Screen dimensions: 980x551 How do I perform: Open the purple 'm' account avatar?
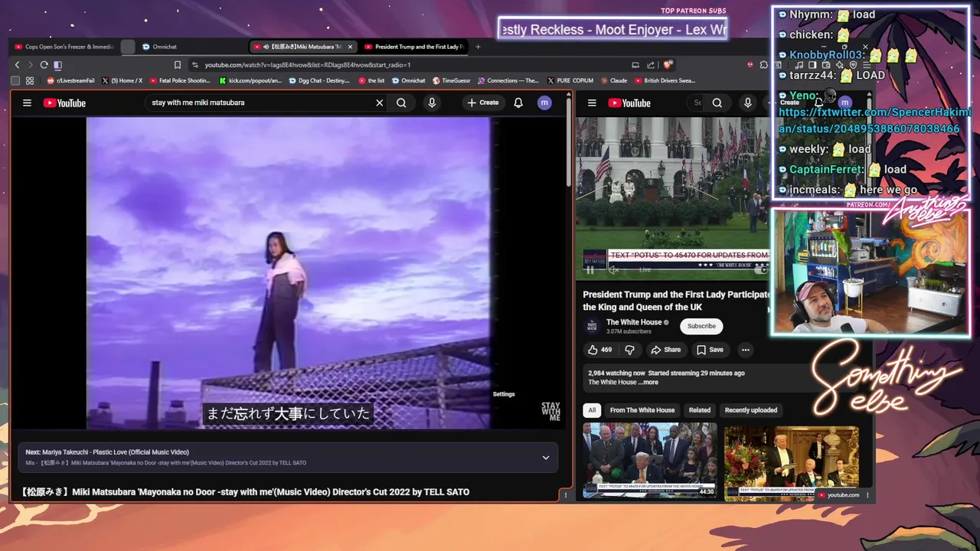click(544, 103)
